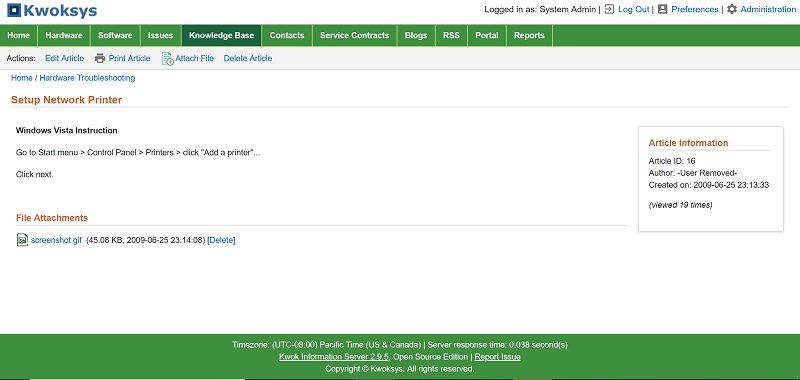Open the Hardware tab

point(64,35)
